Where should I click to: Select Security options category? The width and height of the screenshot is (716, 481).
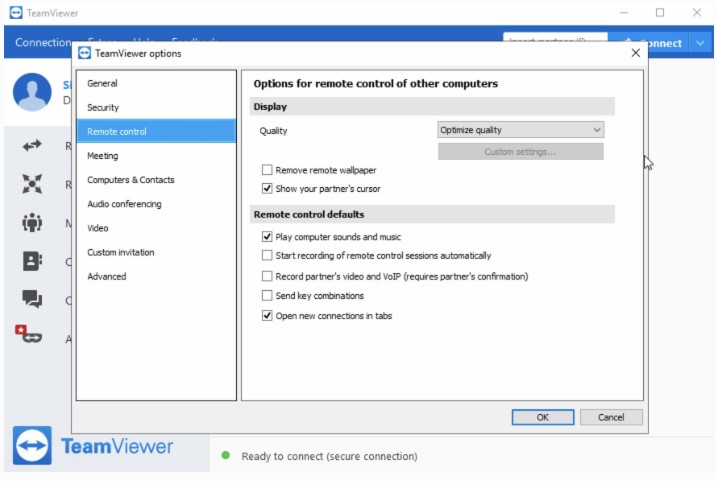pyautogui.click(x=156, y=107)
